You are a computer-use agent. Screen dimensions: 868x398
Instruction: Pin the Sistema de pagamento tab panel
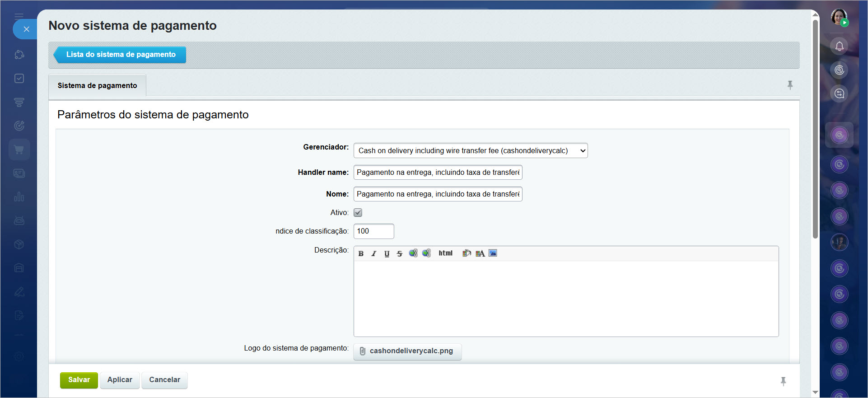point(790,85)
